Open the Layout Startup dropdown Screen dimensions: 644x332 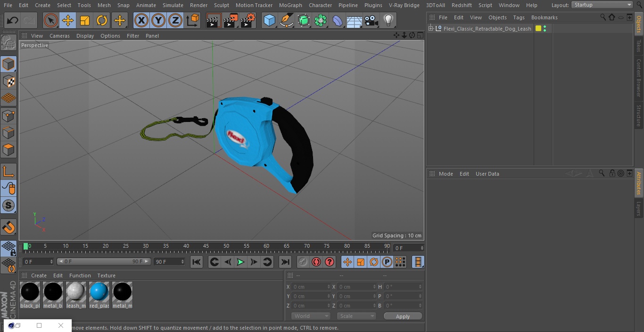[x=603, y=5]
